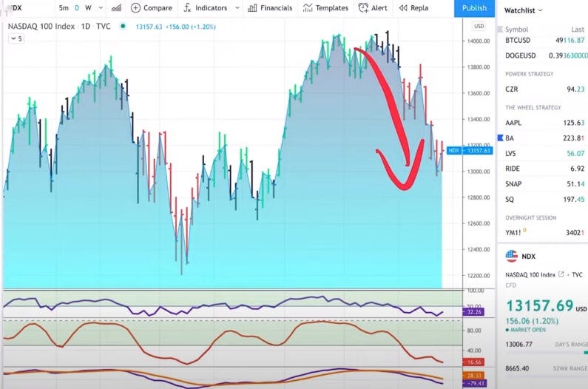Open the external link icon beside NASDAQ 100 Index
This screenshot has height=389, width=588.
[561, 274]
